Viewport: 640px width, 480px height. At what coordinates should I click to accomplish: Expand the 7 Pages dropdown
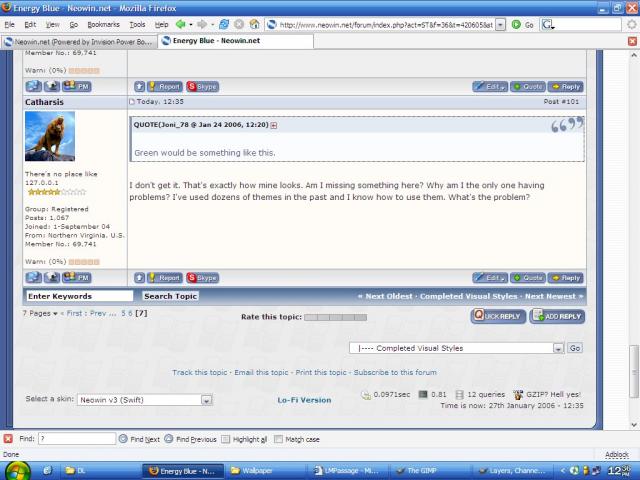click(40, 313)
